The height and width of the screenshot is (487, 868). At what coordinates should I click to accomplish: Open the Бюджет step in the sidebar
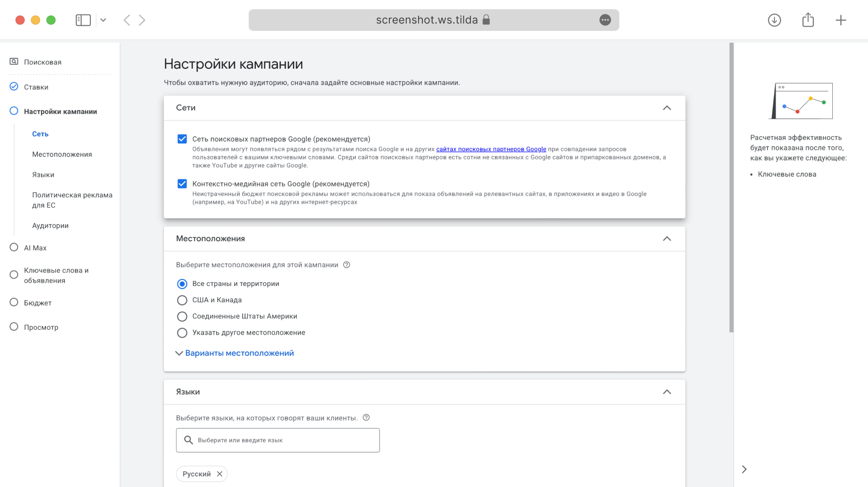pyautogui.click(x=37, y=303)
